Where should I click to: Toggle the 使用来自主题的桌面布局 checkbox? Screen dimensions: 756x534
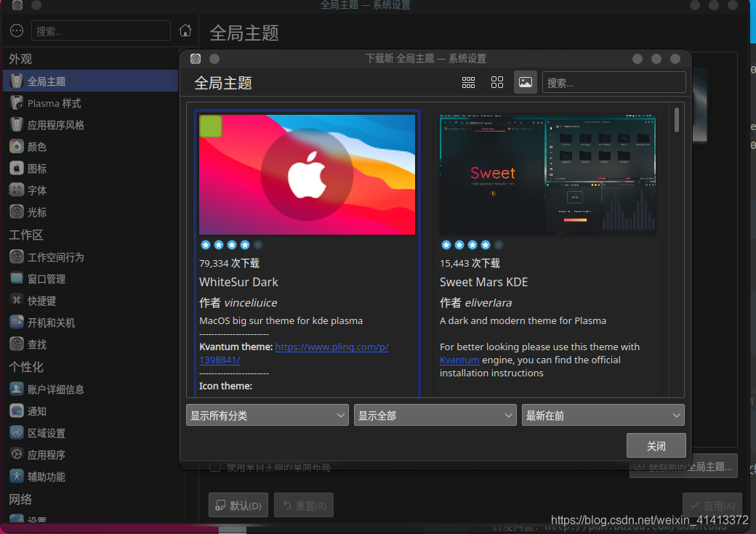click(x=215, y=467)
